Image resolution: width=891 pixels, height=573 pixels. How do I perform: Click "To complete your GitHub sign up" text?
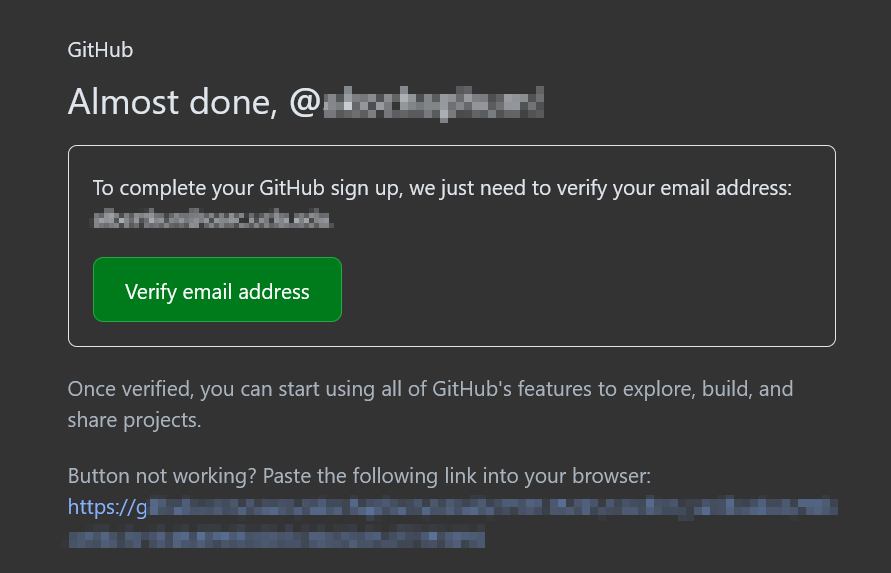click(x=248, y=188)
